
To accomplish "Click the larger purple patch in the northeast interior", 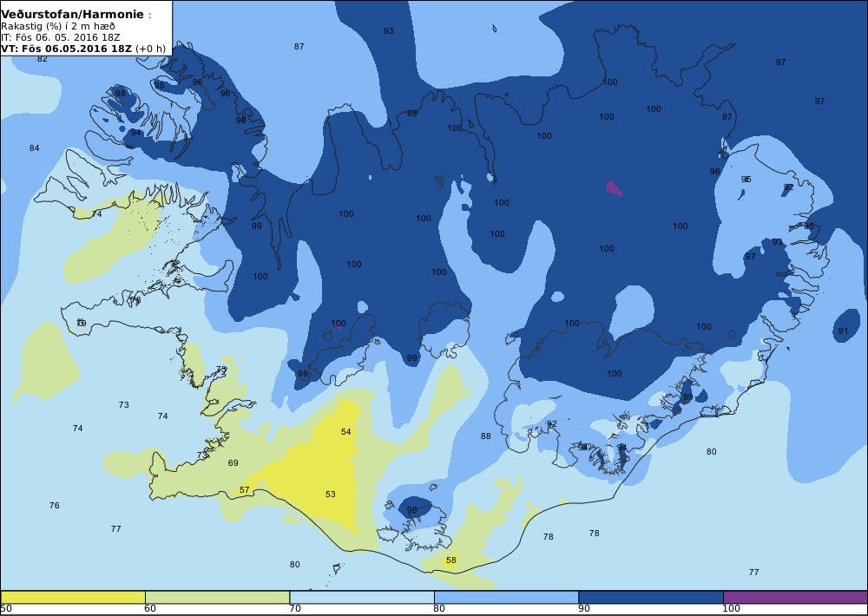I will tap(614, 189).
